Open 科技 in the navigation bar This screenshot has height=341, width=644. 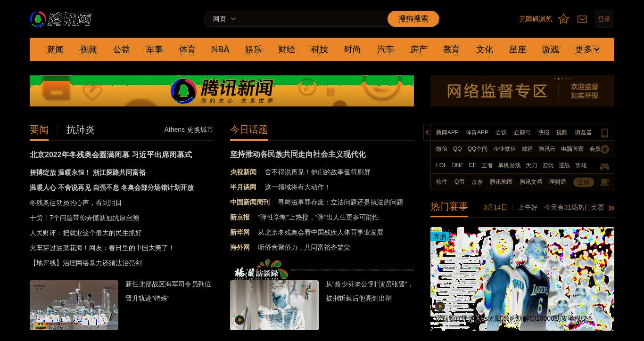tap(320, 49)
